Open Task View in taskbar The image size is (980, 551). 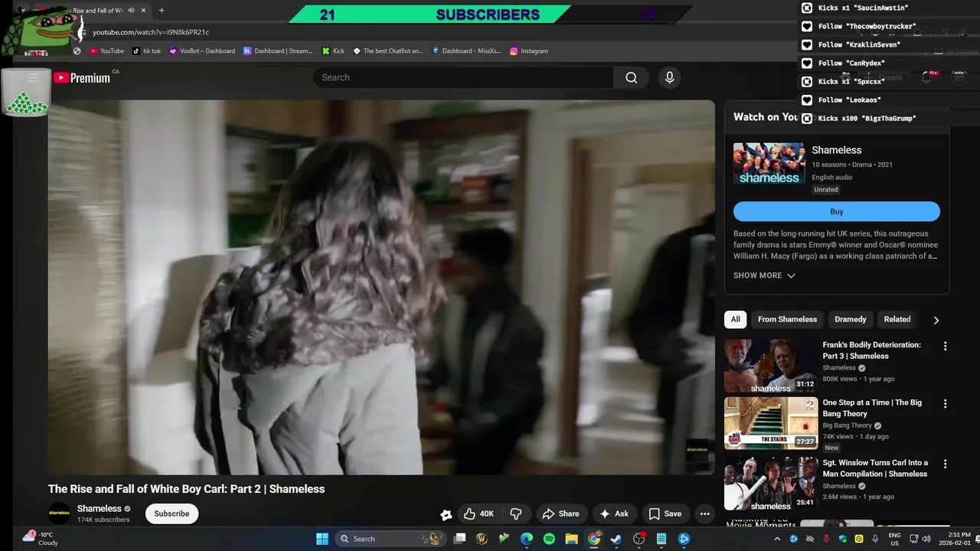click(459, 539)
